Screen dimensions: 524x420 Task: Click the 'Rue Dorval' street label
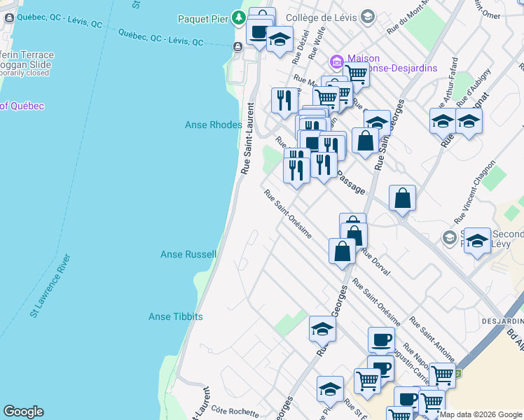pyautogui.click(x=376, y=262)
